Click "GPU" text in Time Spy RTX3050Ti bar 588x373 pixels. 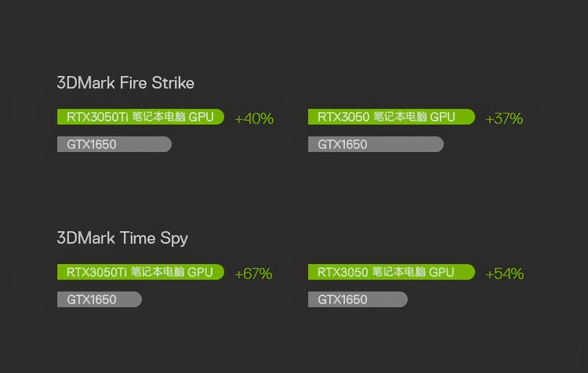(200, 272)
